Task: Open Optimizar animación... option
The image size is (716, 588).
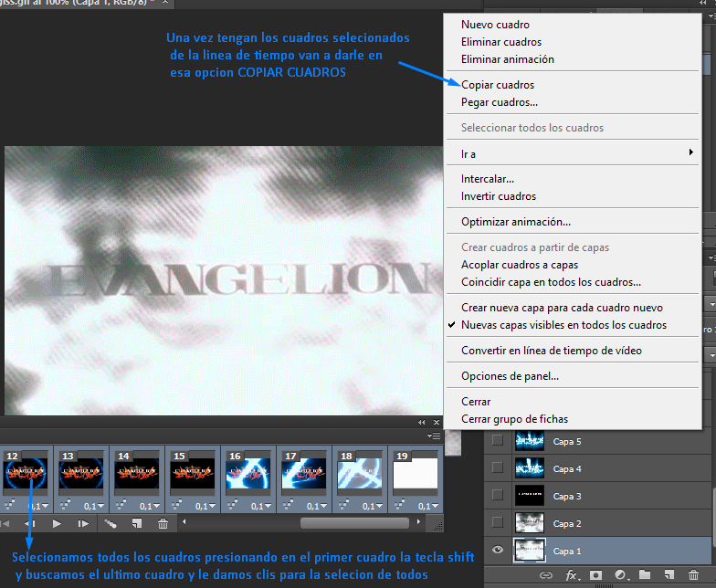Action: pyautogui.click(x=573, y=222)
